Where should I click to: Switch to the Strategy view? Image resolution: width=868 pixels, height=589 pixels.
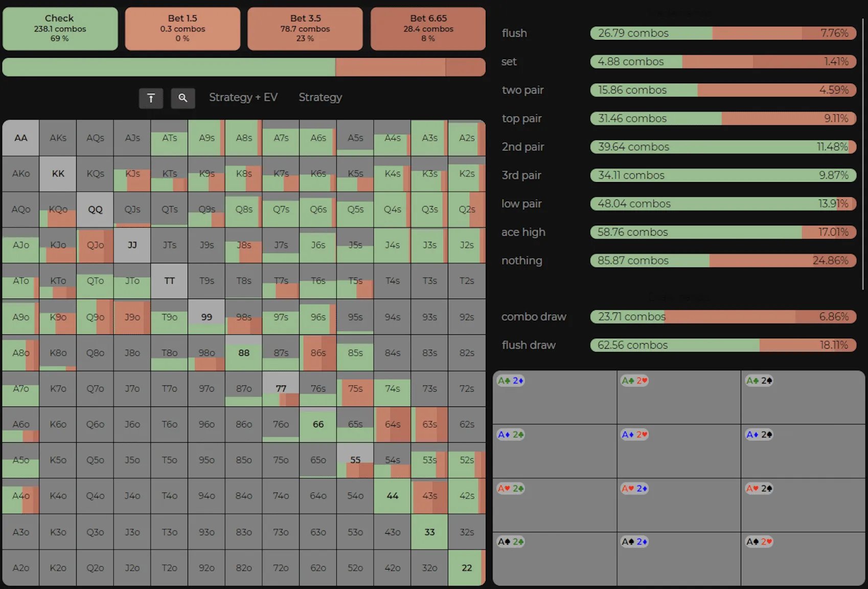click(321, 97)
